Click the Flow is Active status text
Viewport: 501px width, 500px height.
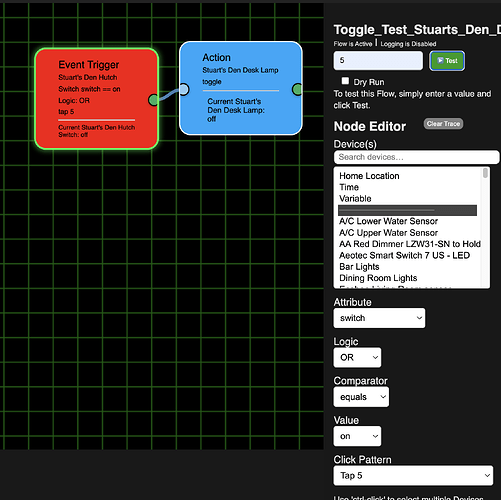353,44
